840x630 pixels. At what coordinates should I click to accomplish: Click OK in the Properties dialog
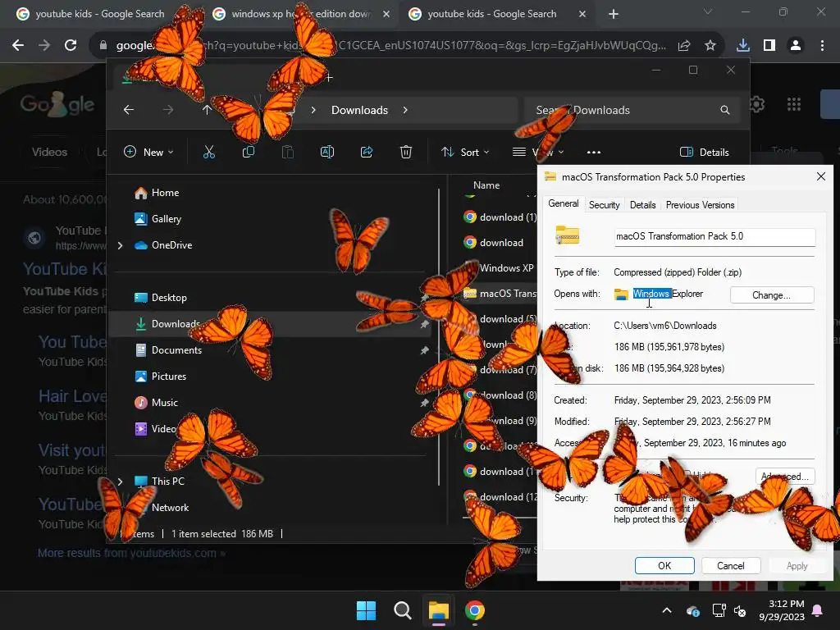coord(664,566)
